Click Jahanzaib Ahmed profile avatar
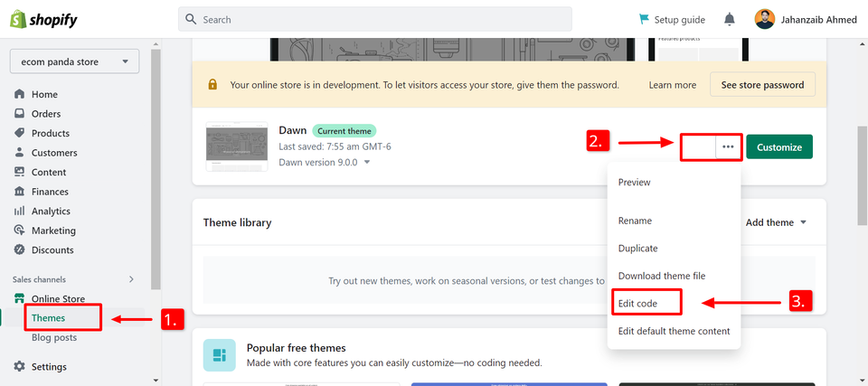This screenshot has height=386, width=868. 765,19
